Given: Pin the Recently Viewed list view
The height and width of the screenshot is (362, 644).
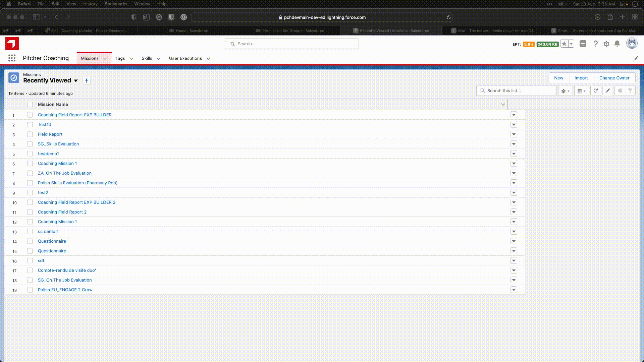Looking at the screenshot, I should pos(87,81).
